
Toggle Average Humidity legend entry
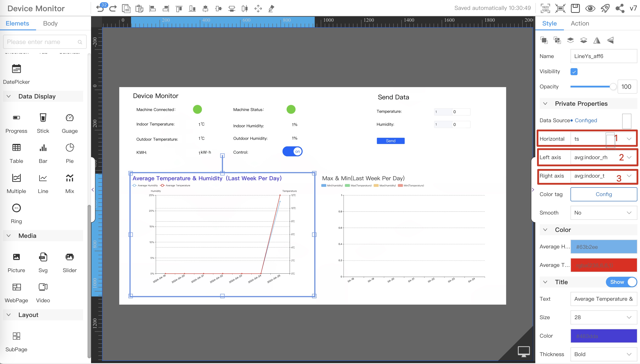click(x=145, y=186)
